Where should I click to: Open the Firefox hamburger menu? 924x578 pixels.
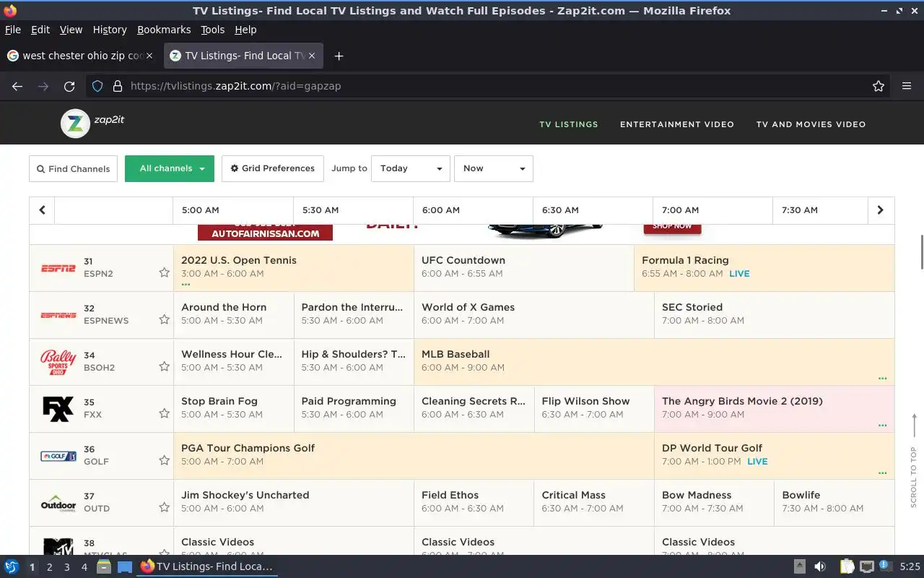pos(907,86)
